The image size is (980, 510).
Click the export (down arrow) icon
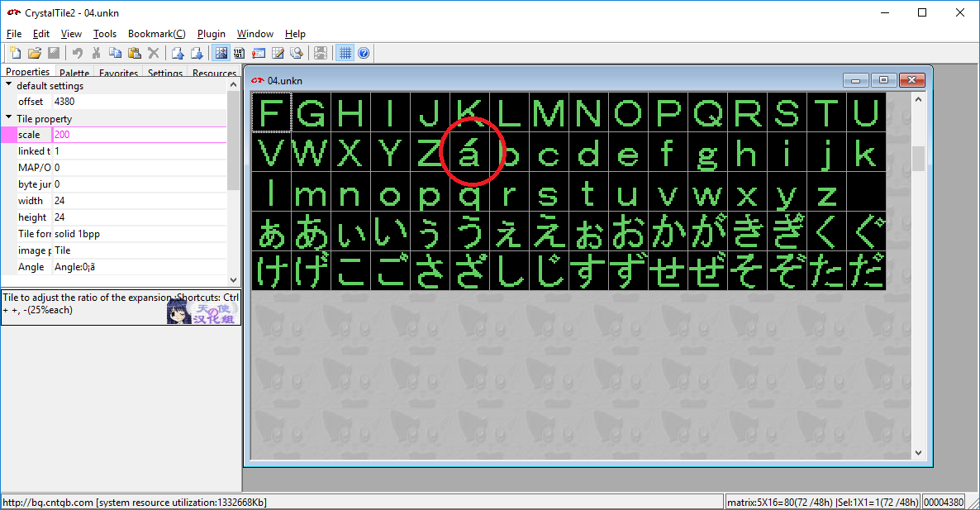pyautogui.click(x=197, y=53)
